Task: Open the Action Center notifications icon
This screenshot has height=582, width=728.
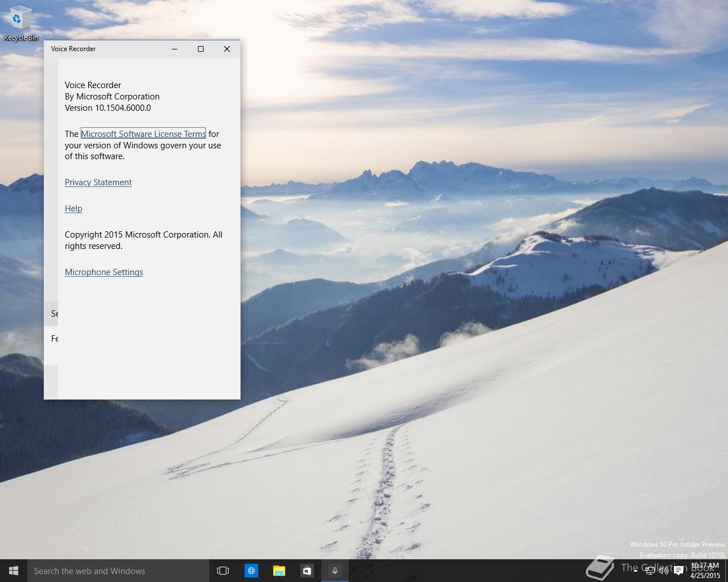Action: click(x=679, y=571)
